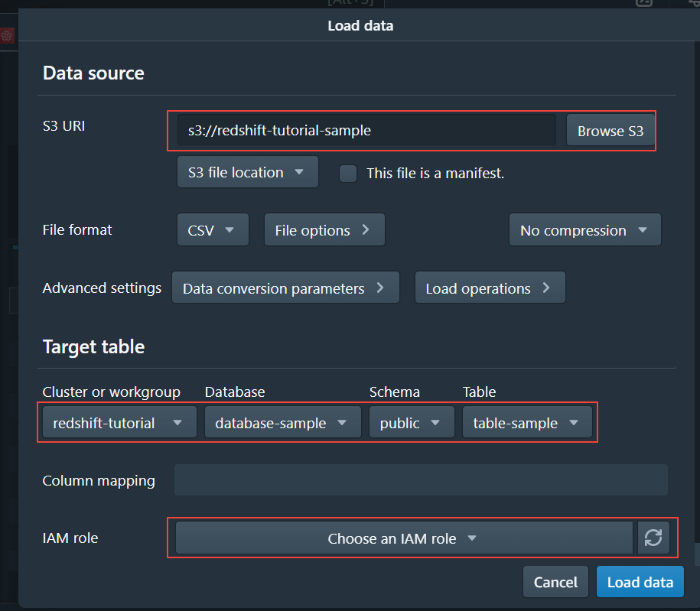Click the red gear icon behind dialog

coord(7,36)
